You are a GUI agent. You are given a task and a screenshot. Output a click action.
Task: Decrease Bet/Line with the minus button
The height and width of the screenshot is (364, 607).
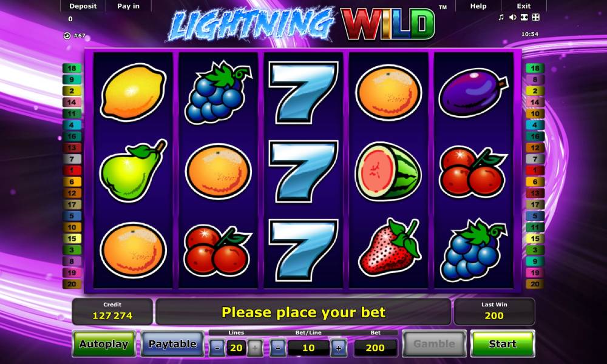click(x=277, y=348)
